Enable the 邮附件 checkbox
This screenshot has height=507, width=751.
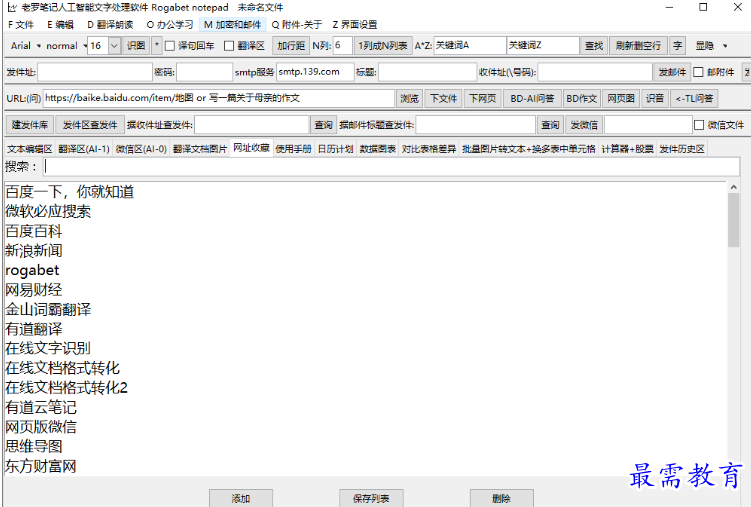(698, 72)
